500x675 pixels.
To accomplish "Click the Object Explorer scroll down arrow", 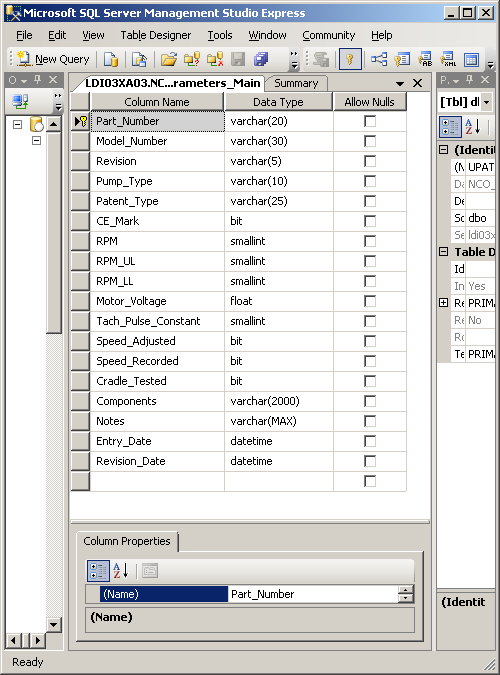I will (53, 624).
